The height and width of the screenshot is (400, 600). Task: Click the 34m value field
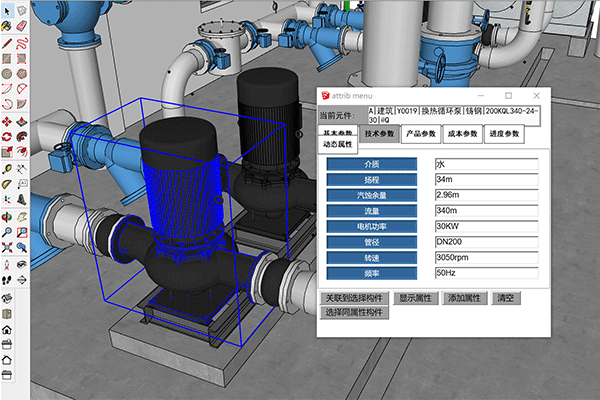487,180
